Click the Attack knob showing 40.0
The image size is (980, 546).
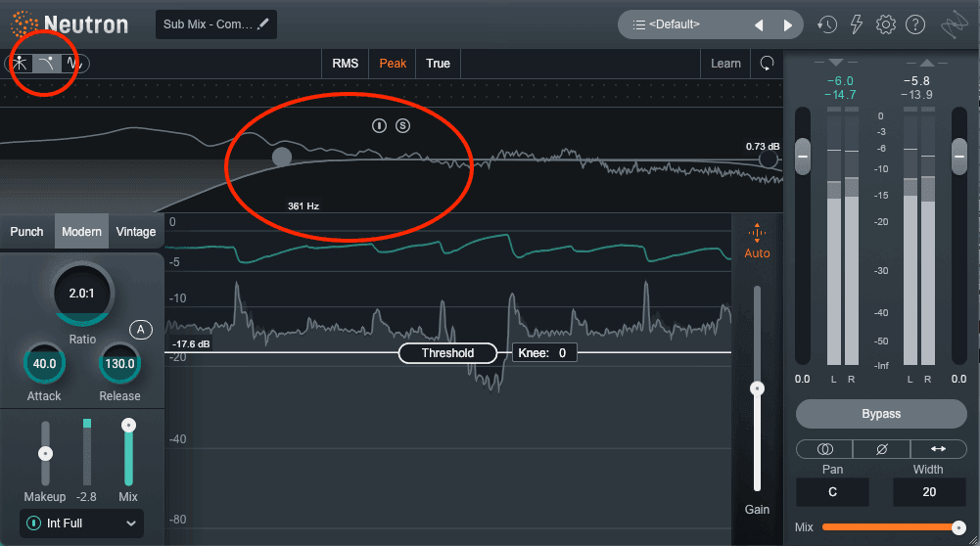tap(44, 364)
